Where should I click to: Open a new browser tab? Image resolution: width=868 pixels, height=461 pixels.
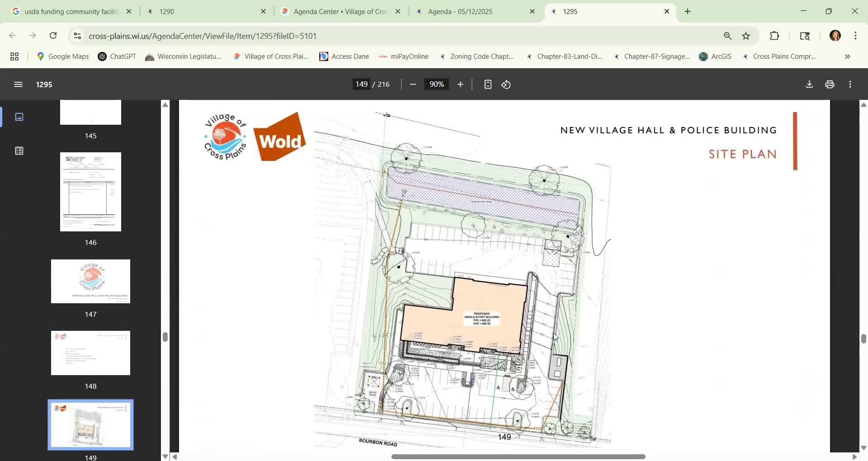click(x=688, y=11)
